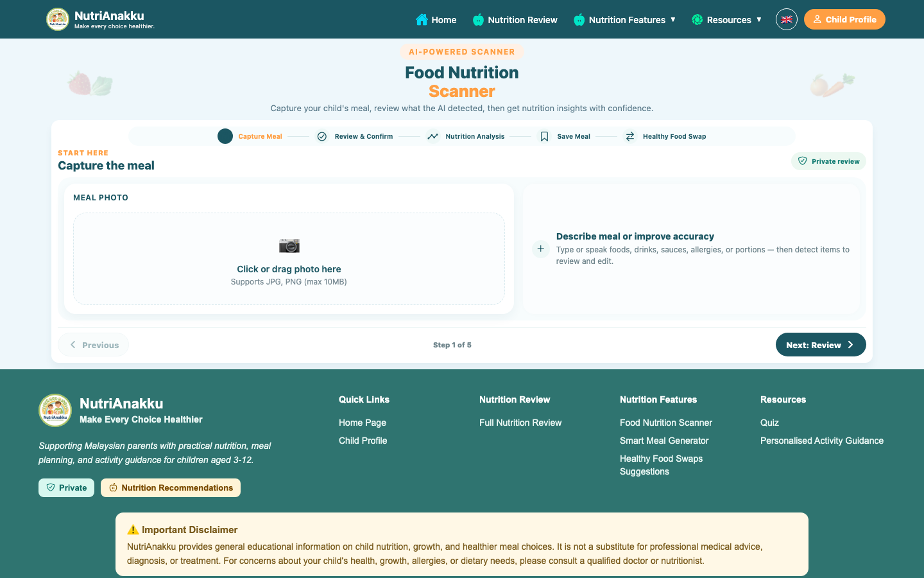
Task: Click the 'Step 1 of 5' indicator text
Action: point(452,345)
